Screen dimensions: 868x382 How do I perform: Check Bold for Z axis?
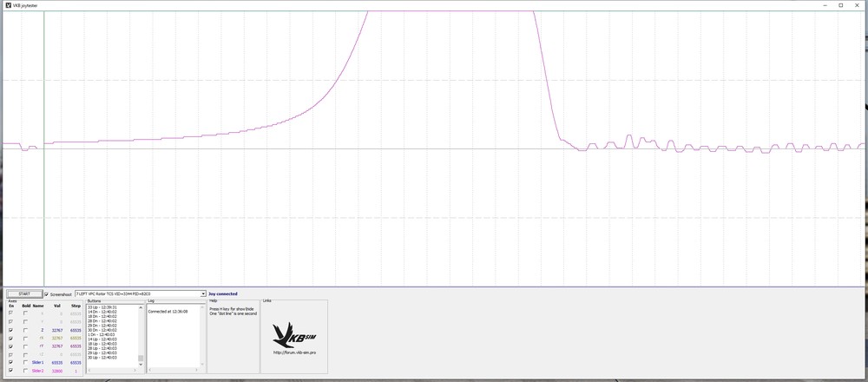click(25, 330)
